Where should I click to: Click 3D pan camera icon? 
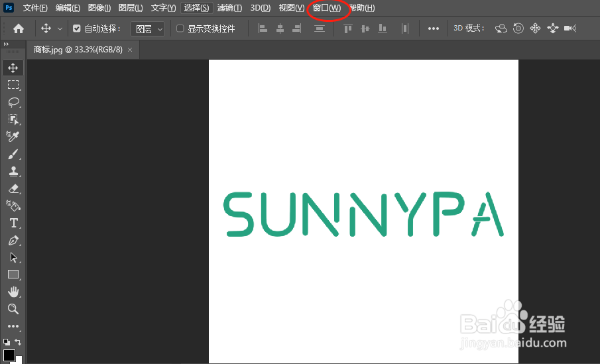(x=535, y=29)
